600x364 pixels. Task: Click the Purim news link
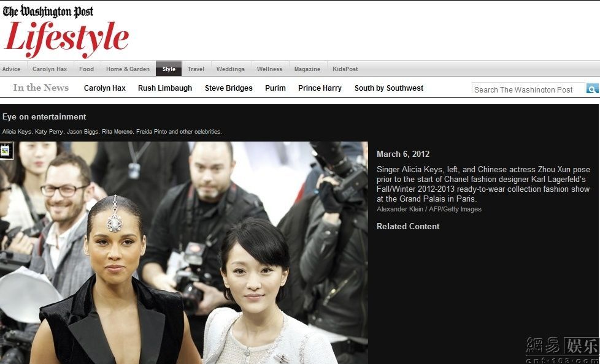275,88
